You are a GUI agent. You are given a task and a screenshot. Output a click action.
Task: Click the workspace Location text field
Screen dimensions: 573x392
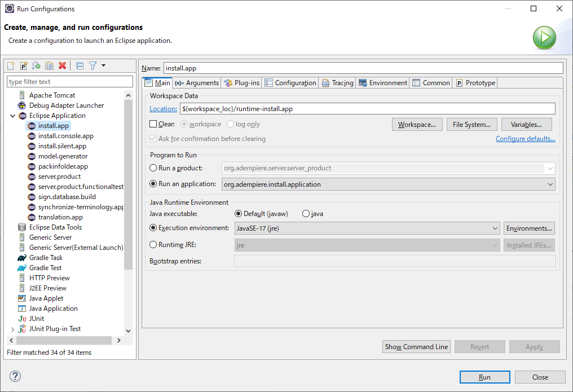[x=367, y=109]
